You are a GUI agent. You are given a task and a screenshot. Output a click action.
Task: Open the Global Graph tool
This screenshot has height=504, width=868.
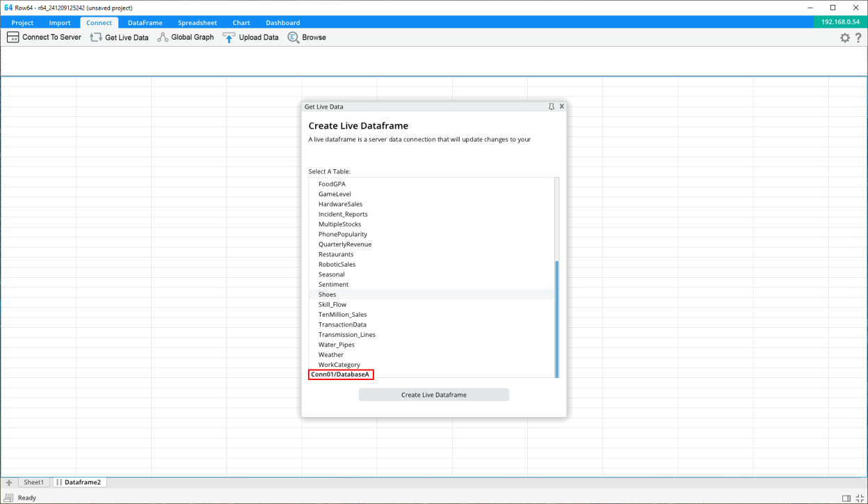point(163,38)
